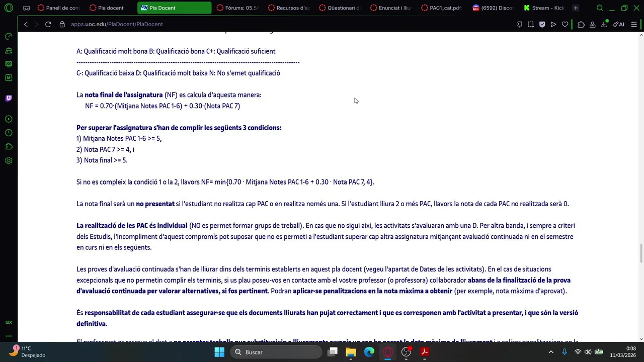Open downloads icon in toolbar
Screen dimensions: 644x362
point(604,24)
